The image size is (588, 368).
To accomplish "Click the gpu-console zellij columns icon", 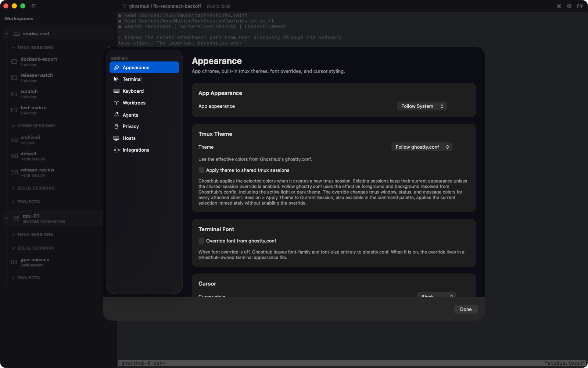I will click(14, 262).
